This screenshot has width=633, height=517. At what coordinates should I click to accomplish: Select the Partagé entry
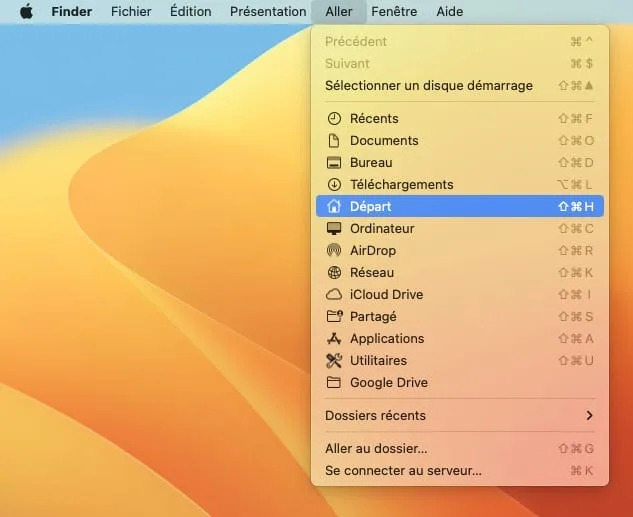(460, 316)
